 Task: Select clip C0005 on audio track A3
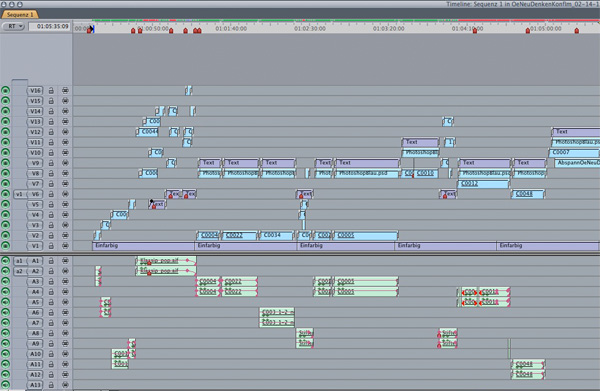coord(365,282)
